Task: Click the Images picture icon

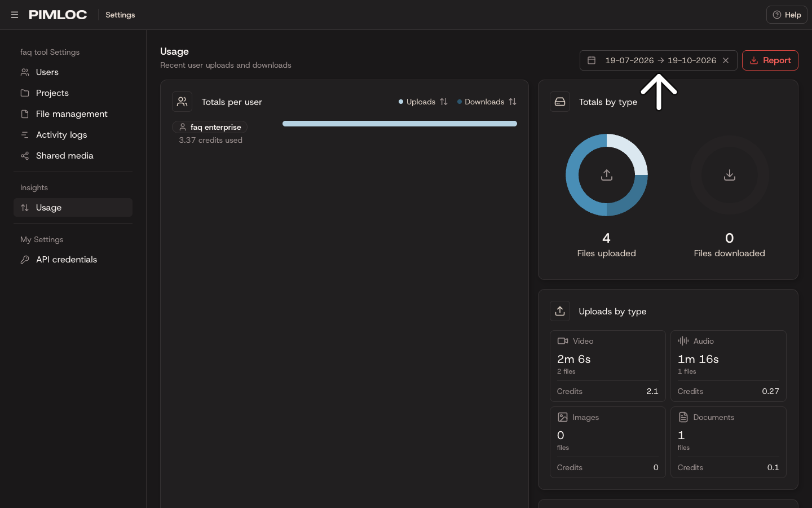Action: pyautogui.click(x=563, y=417)
